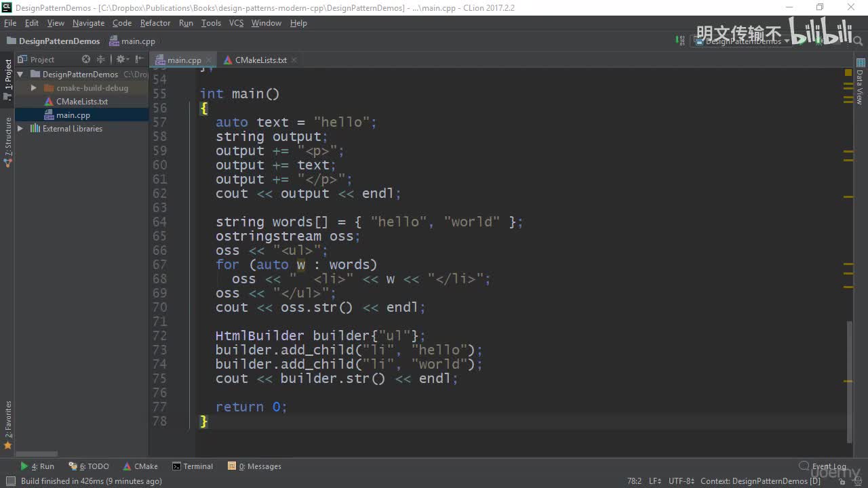The image size is (868, 488).
Task: Click main.cpp in the navigation breadcrumb
Action: tap(132, 41)
